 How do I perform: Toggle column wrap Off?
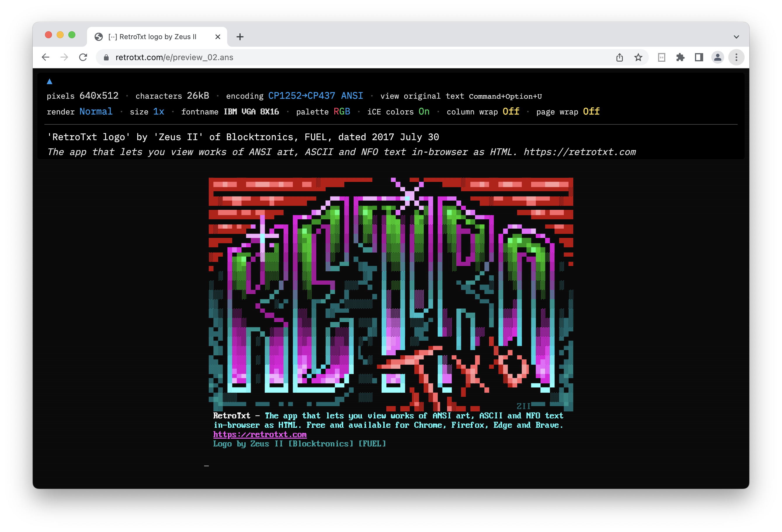tap(511, 111)
